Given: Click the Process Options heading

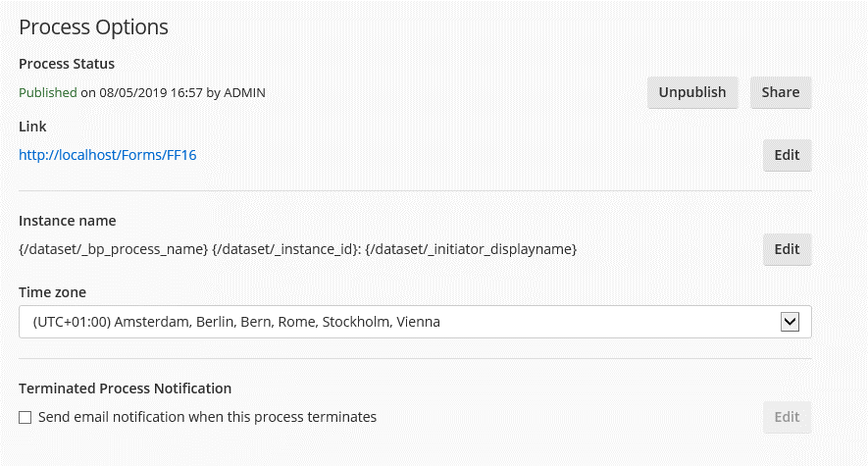Looking at the screenshot, I should (x=93, y=27).
